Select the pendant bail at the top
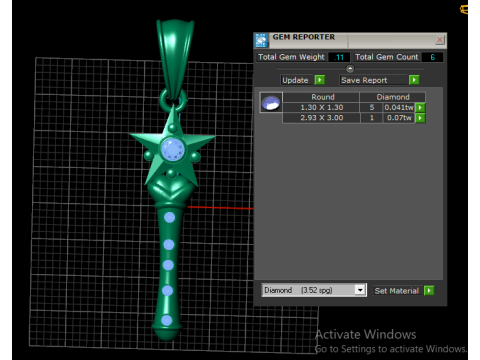This screenshot has width=480, height=360. pyautogui.click(x=175, y=58)
